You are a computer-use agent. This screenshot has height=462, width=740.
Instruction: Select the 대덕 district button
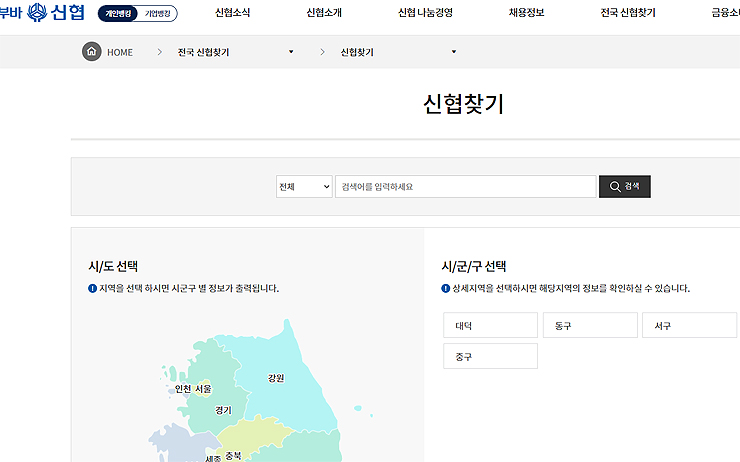click(490, 325)
